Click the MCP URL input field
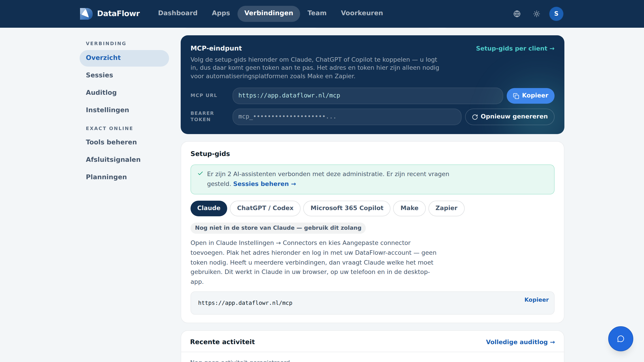Image resolution: width=644 pixels, height=362 pixels. click(367, 96)
